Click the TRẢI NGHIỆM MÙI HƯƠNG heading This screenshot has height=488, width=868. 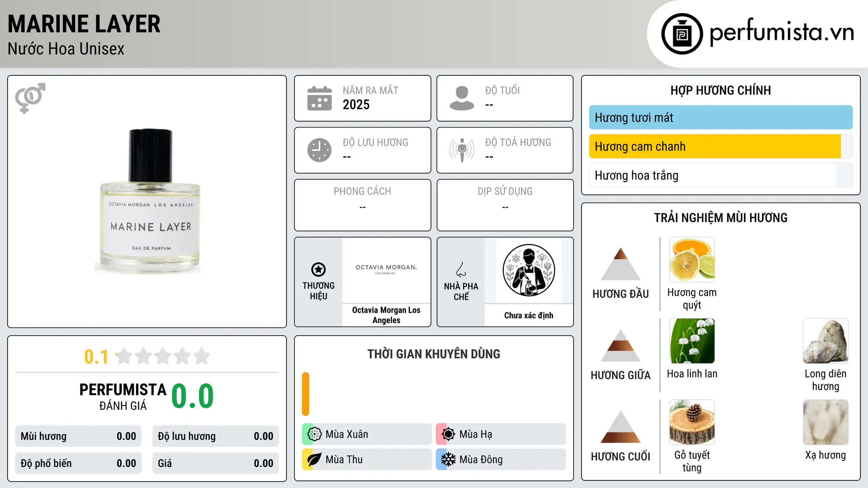[721, 218]
